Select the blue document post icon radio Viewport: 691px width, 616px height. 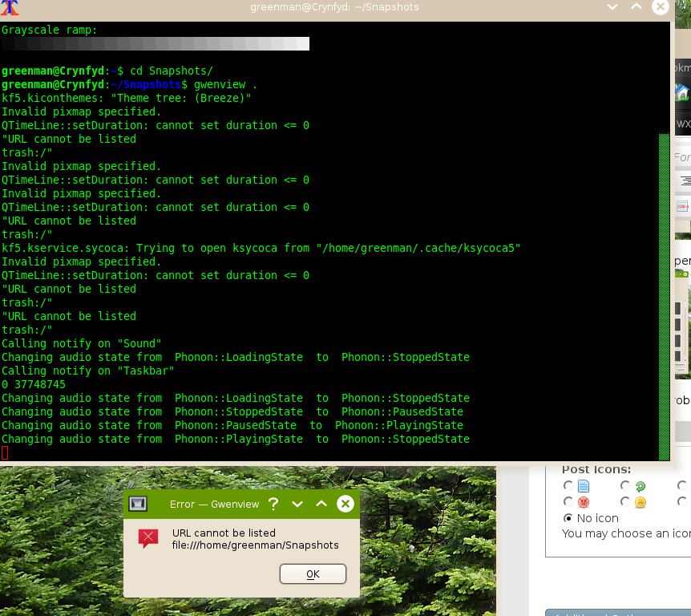click(x=568, y=486)
